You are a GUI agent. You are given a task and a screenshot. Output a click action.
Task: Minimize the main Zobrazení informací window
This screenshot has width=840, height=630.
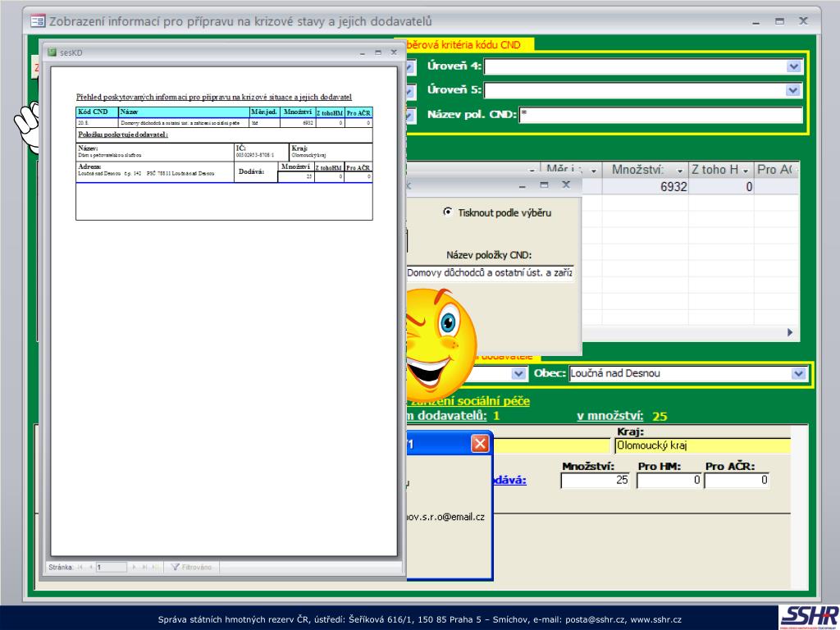coord(756,21)
